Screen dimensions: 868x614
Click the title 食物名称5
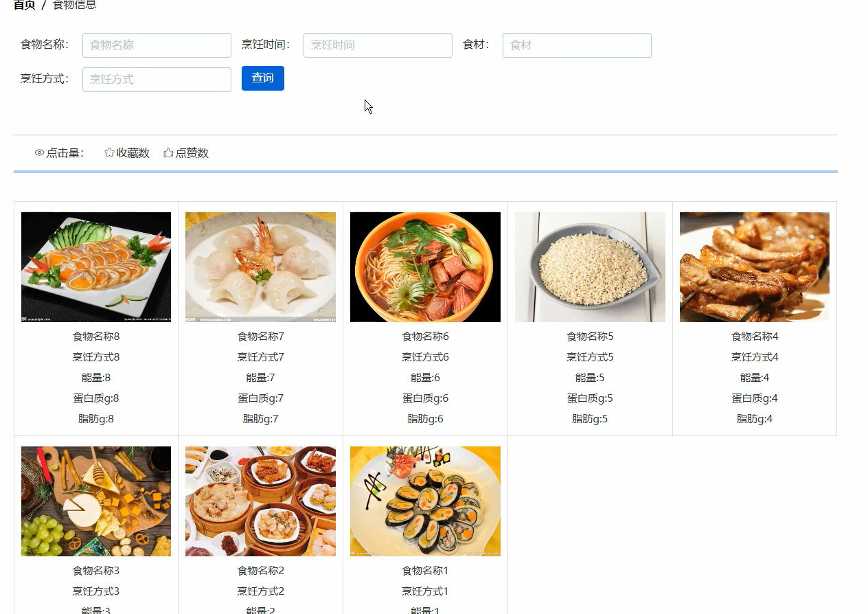point(590,337)
